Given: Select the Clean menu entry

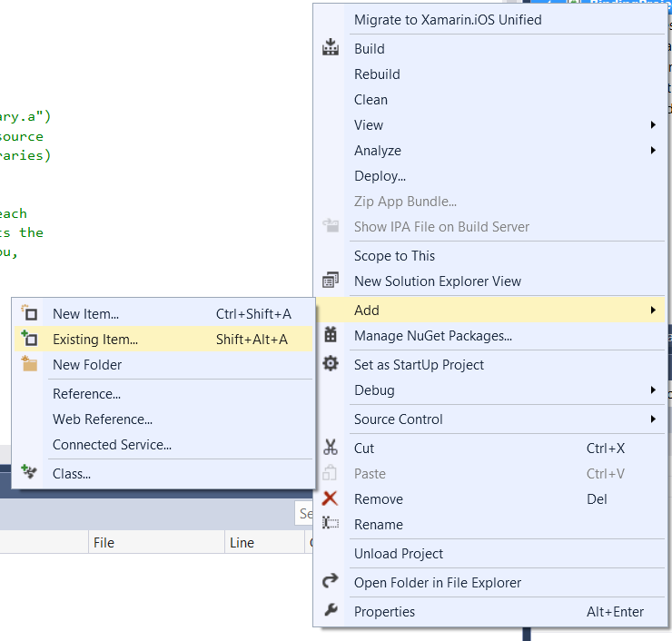Looking at the screenshot, I should pyautogui.click(x=489, y=99).
